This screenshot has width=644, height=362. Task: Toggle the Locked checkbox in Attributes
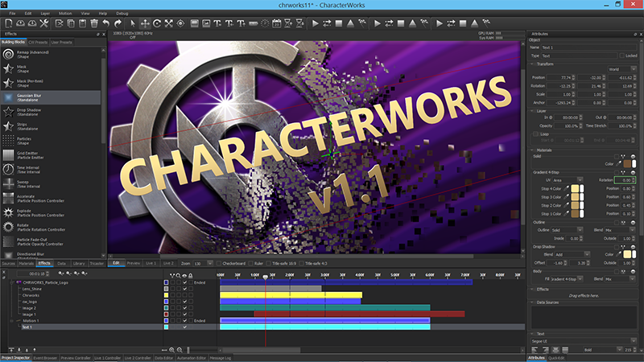point(621,56)
